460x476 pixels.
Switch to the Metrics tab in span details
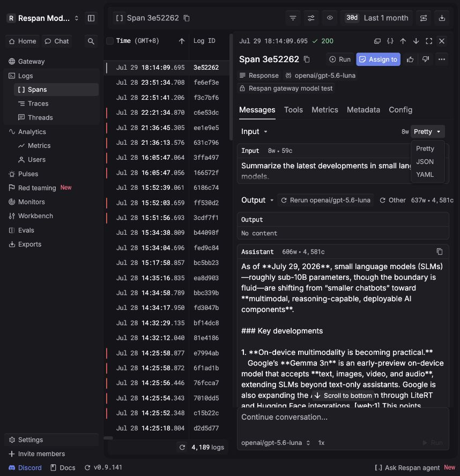324,110
